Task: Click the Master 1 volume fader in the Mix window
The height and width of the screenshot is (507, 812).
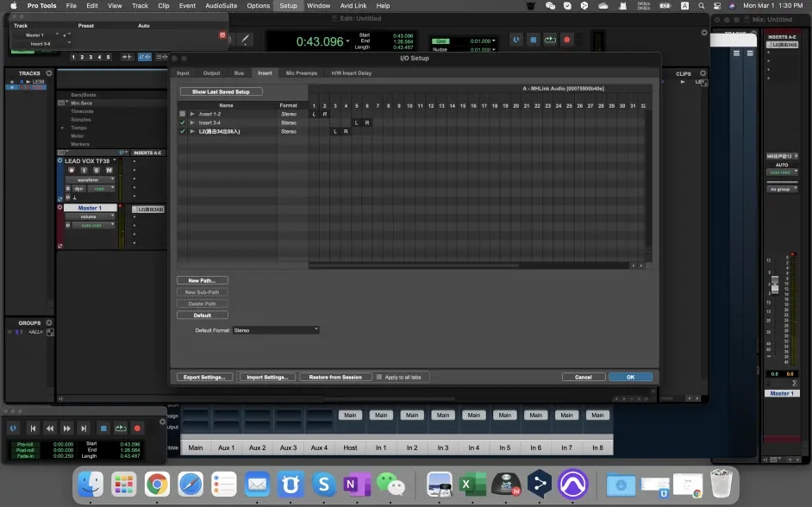Action: (x=774, y=285)
